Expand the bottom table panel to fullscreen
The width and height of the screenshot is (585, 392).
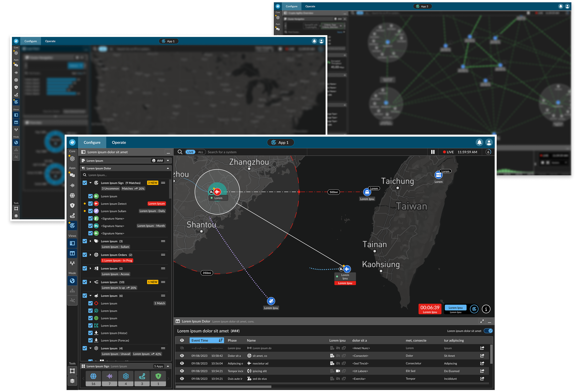482,321
